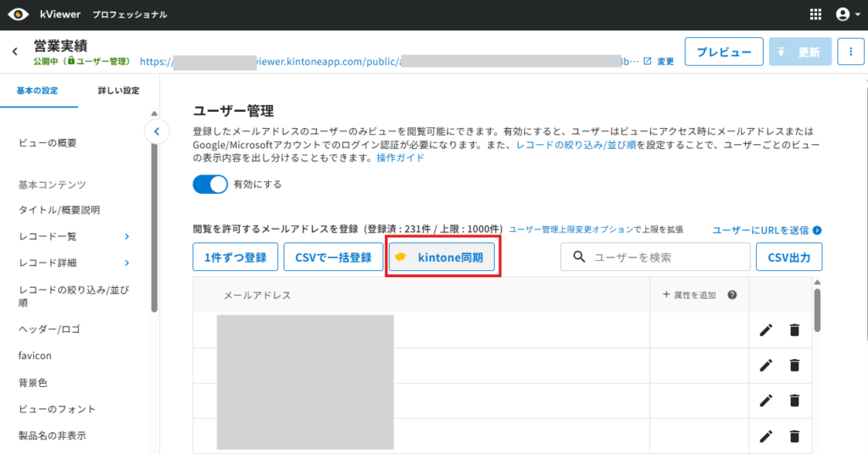Edit the third user row with pencil
This screenshot has width=868, height=454.
[x=766, y=401]
